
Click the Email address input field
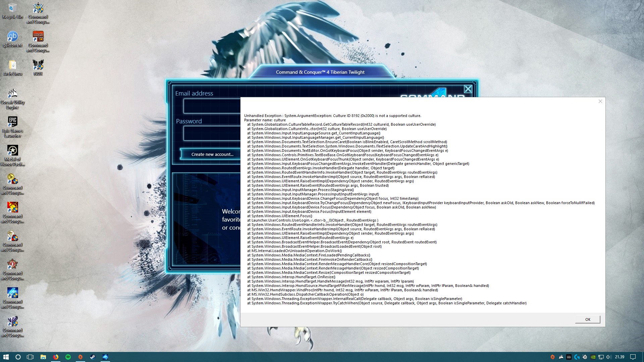212,106
